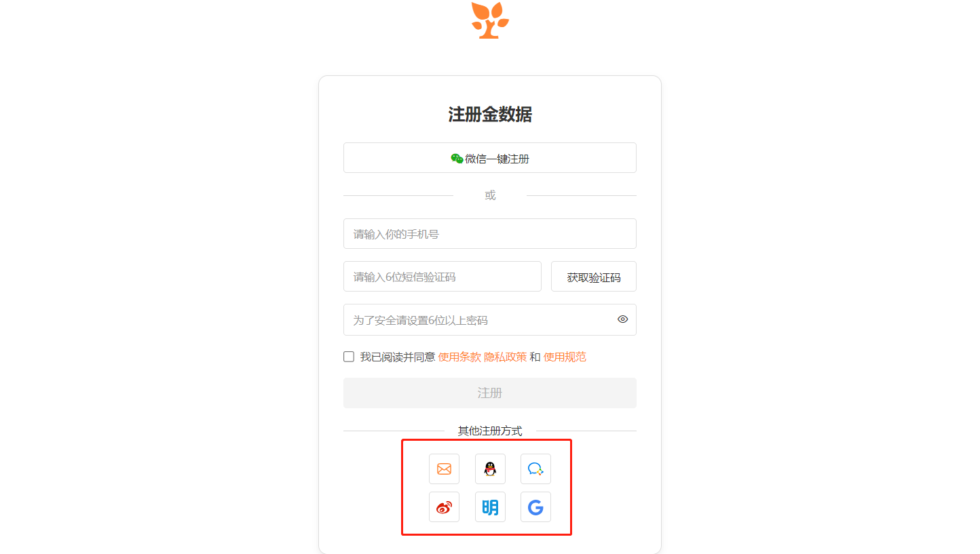
Task: Click the grey 注册 submit button
Action: (490, 393)
